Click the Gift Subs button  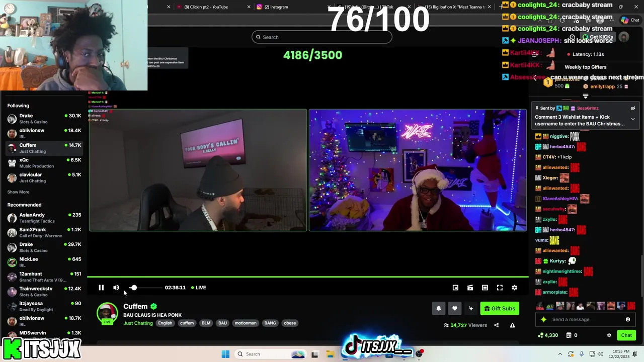tap(500, 309)
